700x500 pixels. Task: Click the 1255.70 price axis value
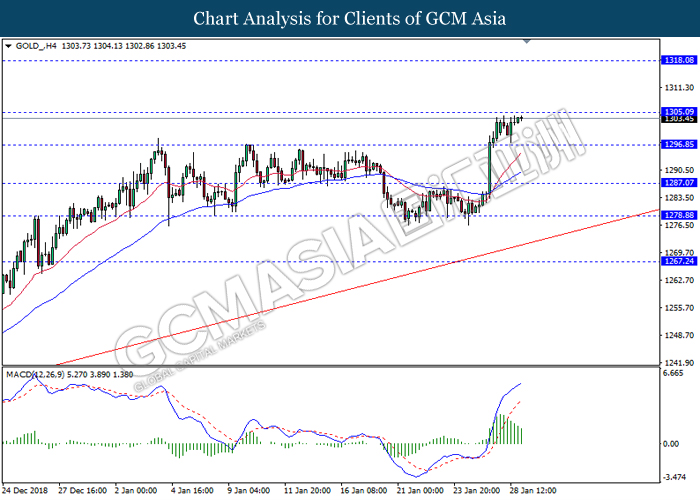[679, 308]
